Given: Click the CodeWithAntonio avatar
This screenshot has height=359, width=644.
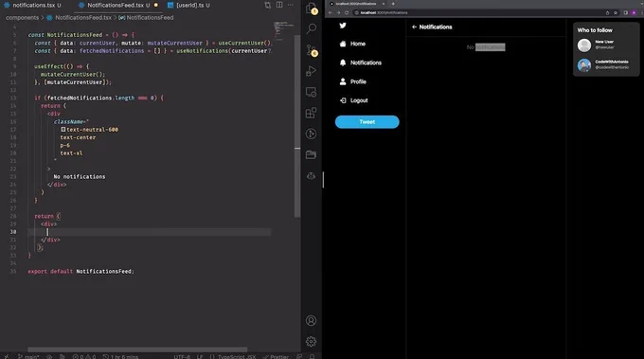Looking at the screenshot, I should coord(584,65).
